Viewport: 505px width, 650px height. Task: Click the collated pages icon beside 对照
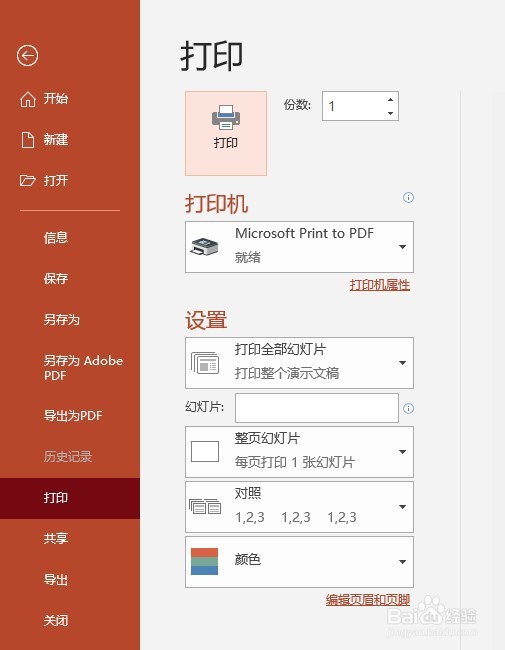coord(205,506)
